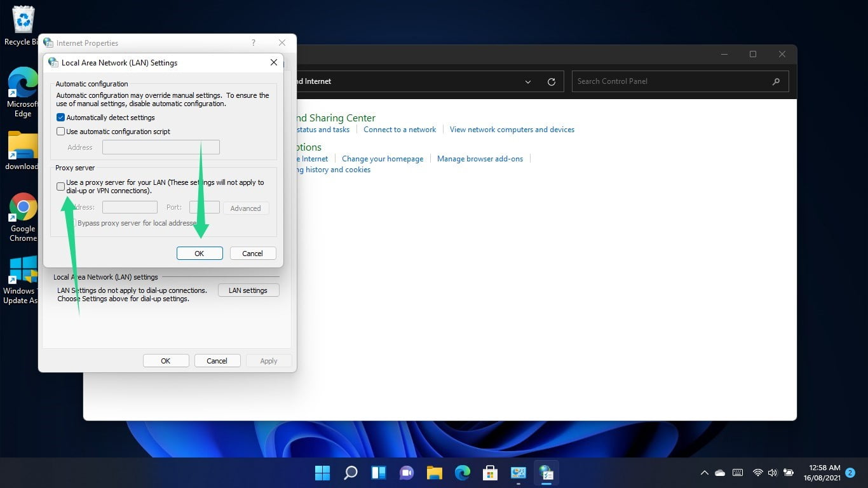The width and height of the screenshot is (868, 488).
Task: Expand the Control Panel address bar dropdown
Action: [x=527, y=81]
